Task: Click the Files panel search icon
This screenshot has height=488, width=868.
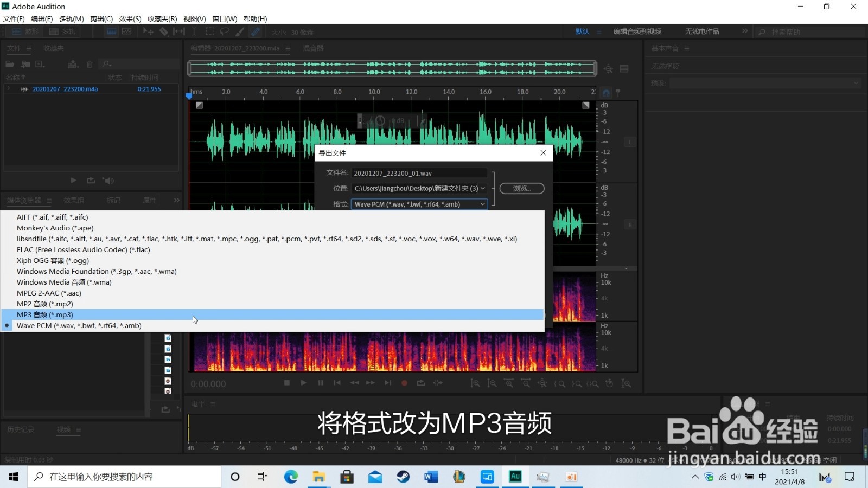Action: 107,64
